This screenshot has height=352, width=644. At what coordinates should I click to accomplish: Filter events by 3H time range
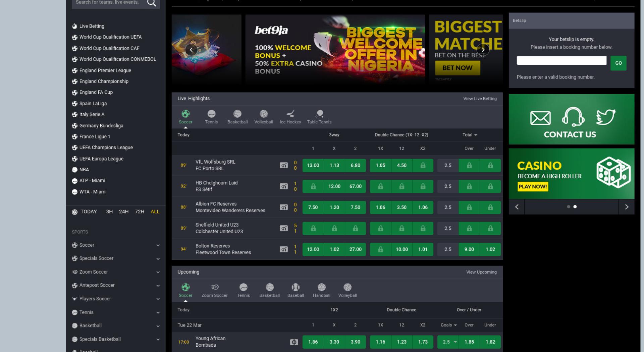tap(109, 212)
